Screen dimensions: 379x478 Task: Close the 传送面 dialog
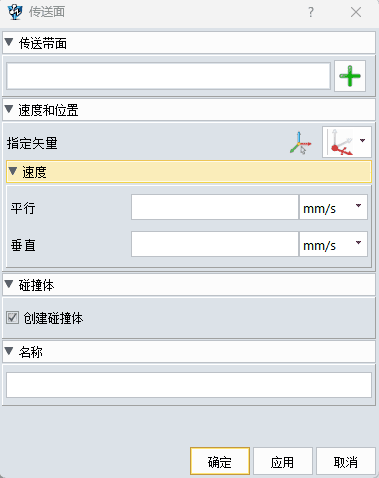coord(356,12)
